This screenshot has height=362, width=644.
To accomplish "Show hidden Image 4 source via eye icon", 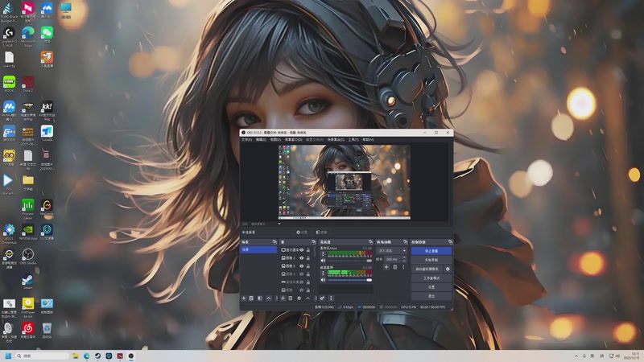I will click(x=301, y=274).
